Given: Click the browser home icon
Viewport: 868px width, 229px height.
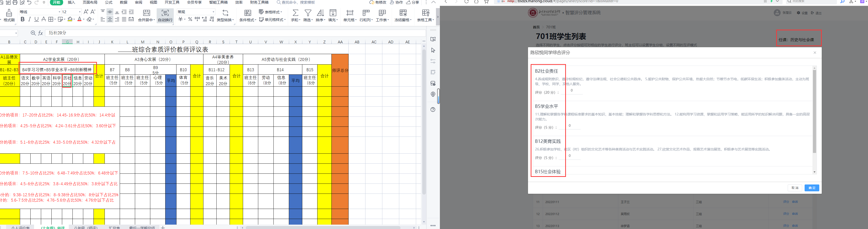Looking at the screenshot, I should [476, 2].
